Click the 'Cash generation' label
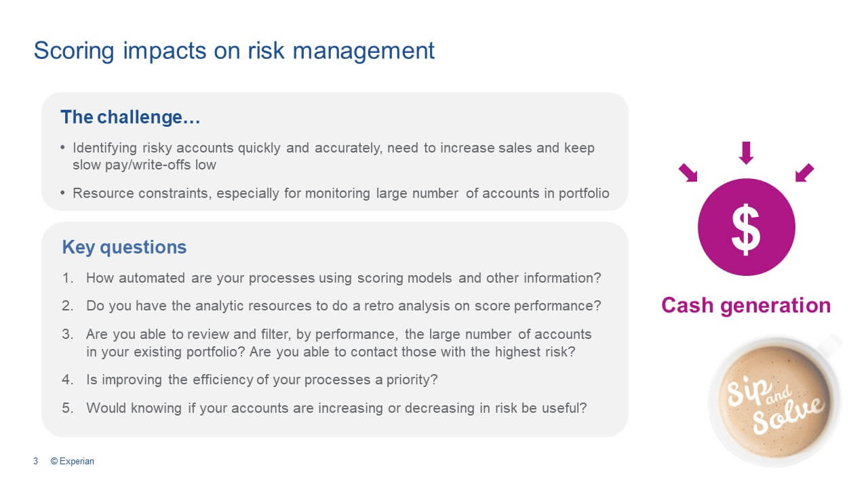Viewport: 868px width, 488px height. point(746,305)
